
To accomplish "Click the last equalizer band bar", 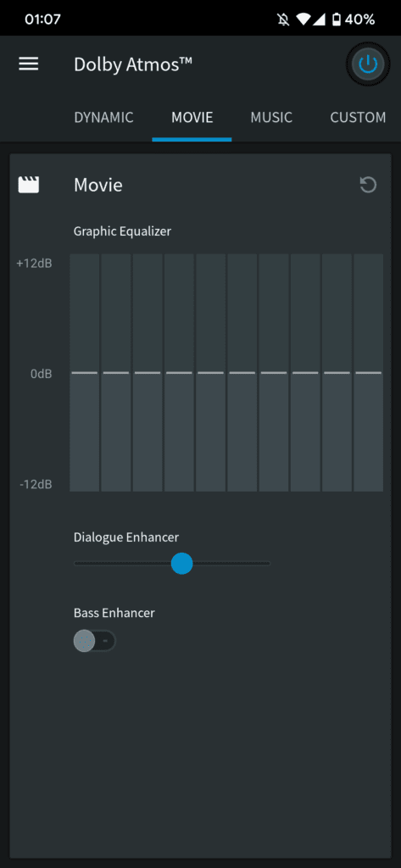I will (368, 373).
